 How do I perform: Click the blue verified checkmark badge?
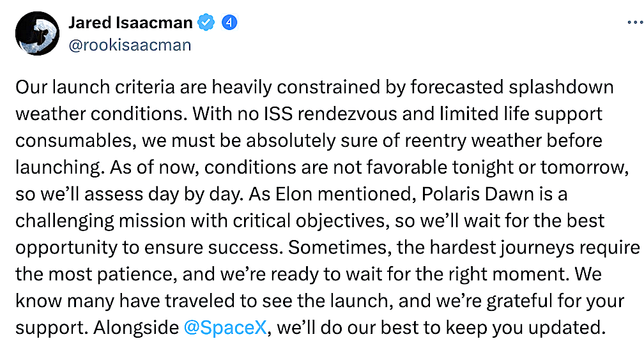tap(206, 23)
